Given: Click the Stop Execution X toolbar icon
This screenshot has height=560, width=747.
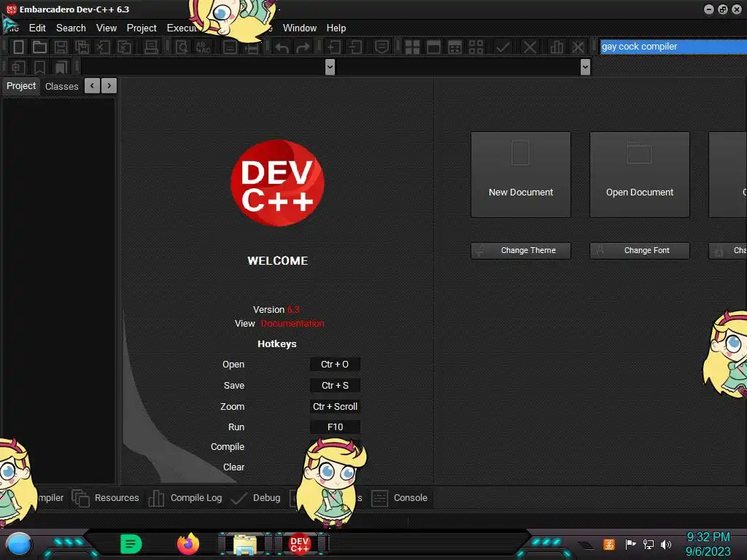Looking at the screenshot, I should [530, 47].
